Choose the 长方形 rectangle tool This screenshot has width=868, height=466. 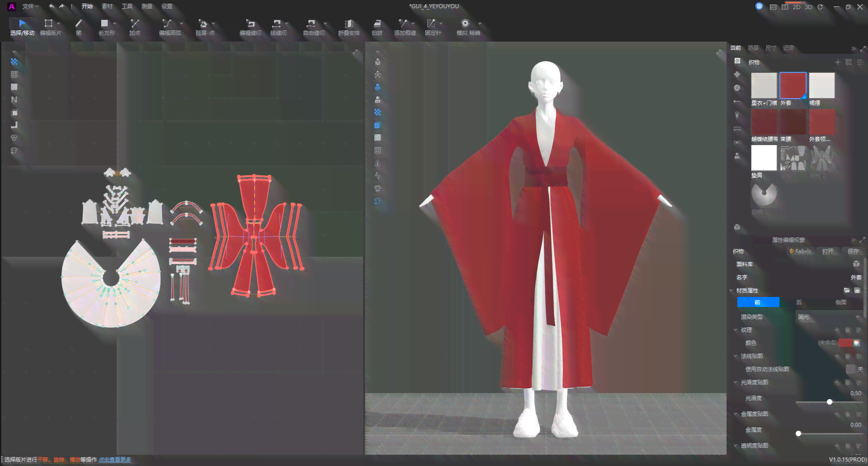(106, 27)
